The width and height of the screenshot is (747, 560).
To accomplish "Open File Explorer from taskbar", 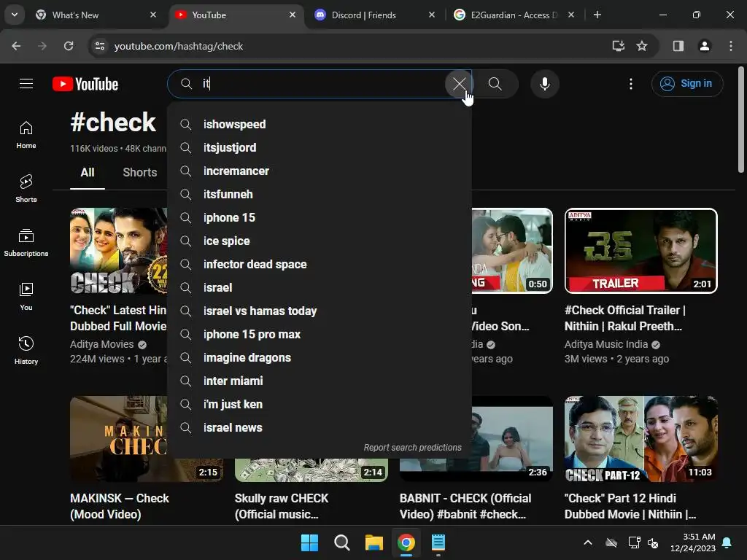I will (x=374, y=542).
